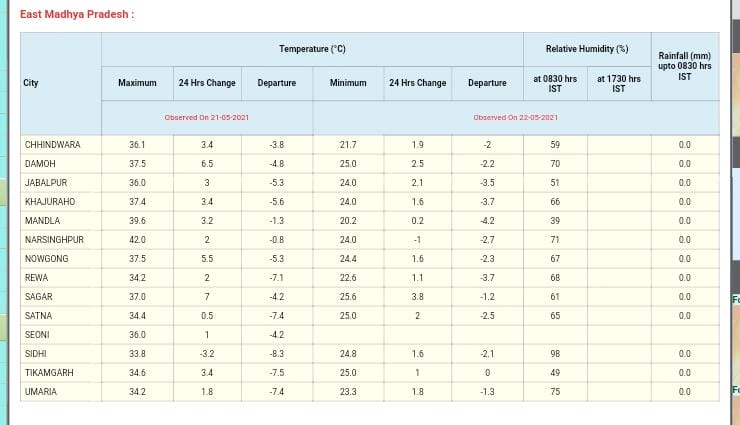Click the Observed On 22-05-2021 label

pyautogui.click(x=516, y=118)
